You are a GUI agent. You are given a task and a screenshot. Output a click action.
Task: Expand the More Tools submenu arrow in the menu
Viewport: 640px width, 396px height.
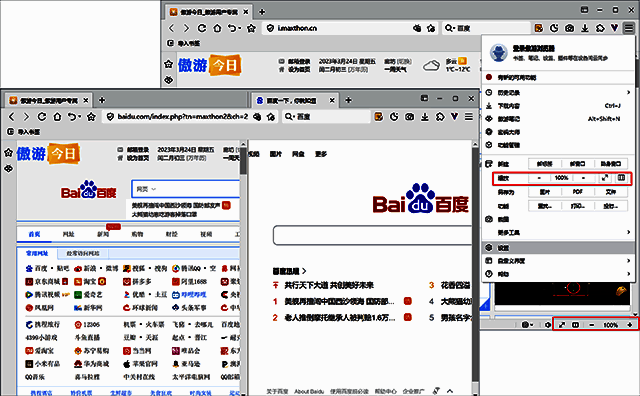point(629,232)
